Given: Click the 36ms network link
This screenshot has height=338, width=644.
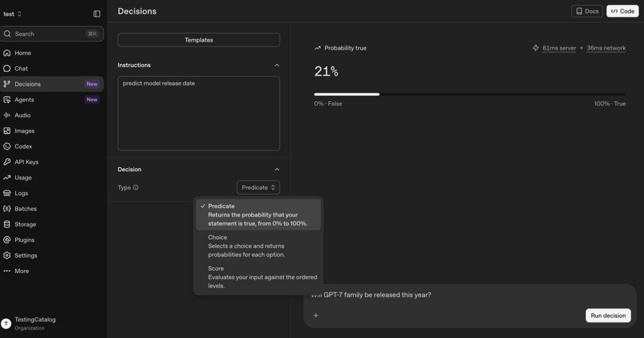Looking at the screenshot, I should pos(606,48).
